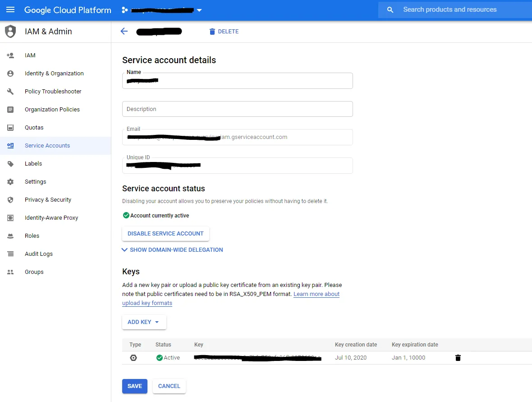Open the ADD KEY dropdown

(144, 322)
